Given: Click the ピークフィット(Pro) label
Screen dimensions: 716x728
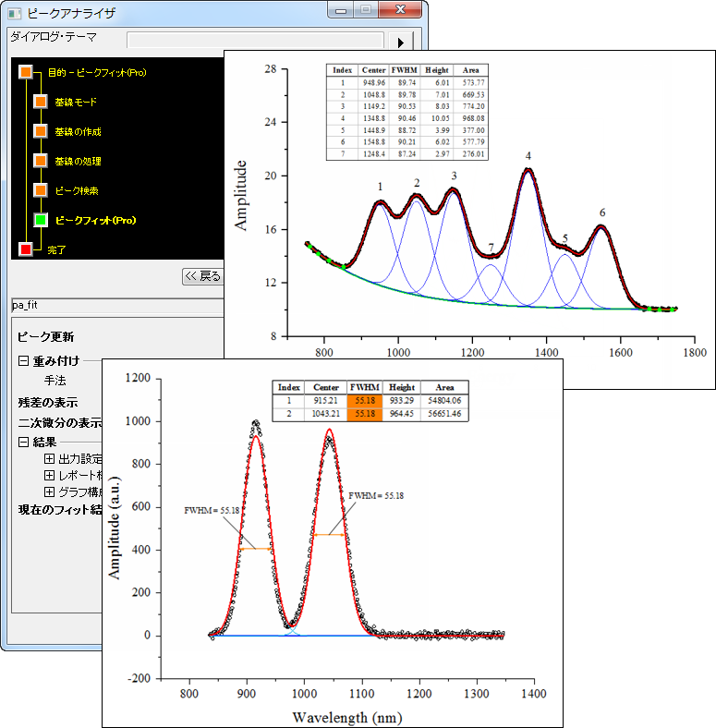Looking at the screenshot, I should (x=96, y=221).
